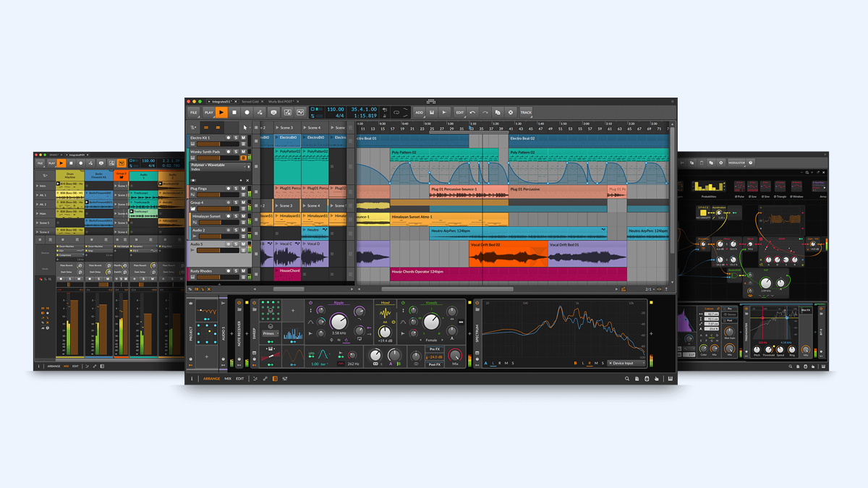This screenshot has width=868, height=488.
Task: Click the Pre FX button
Action: 435,349
